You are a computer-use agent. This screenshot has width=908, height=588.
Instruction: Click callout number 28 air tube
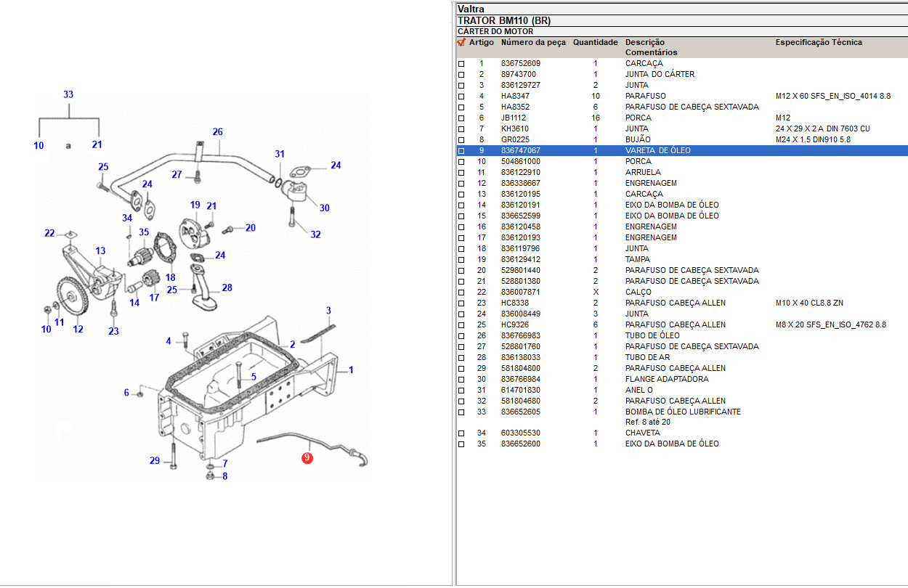pos(227,287)
